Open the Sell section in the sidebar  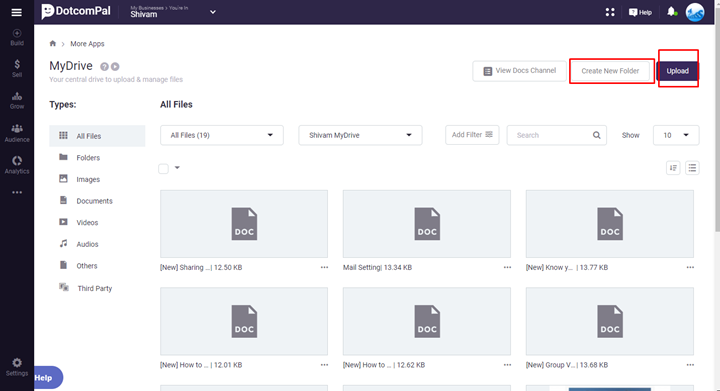pyautogui.click(x=17, y=68)
